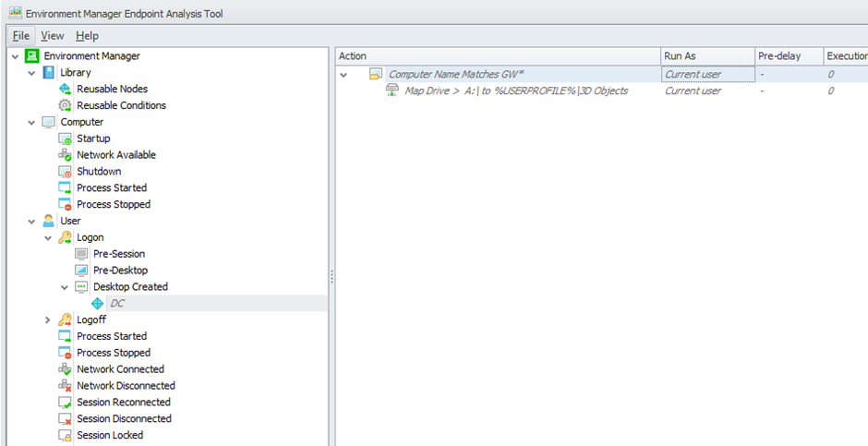Click the User person icon
Image resolution: width=868 pixels, height=446 pixels.
pyautogui.click(x=49, y=221)
